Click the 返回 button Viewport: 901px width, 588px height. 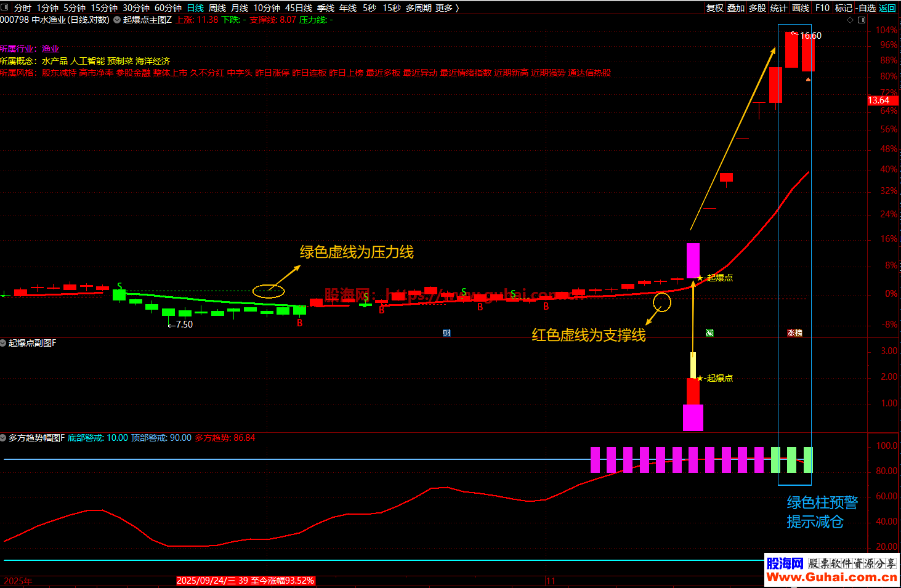tap(887, 8)
